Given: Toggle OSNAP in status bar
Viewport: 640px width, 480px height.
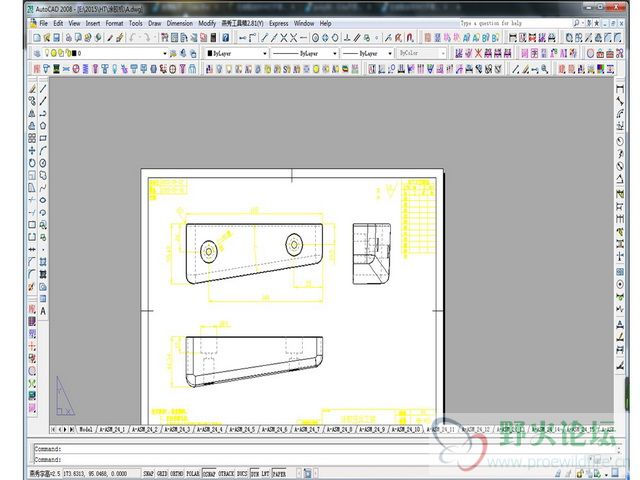Looking at the screenshot, I should pos(209,473).
